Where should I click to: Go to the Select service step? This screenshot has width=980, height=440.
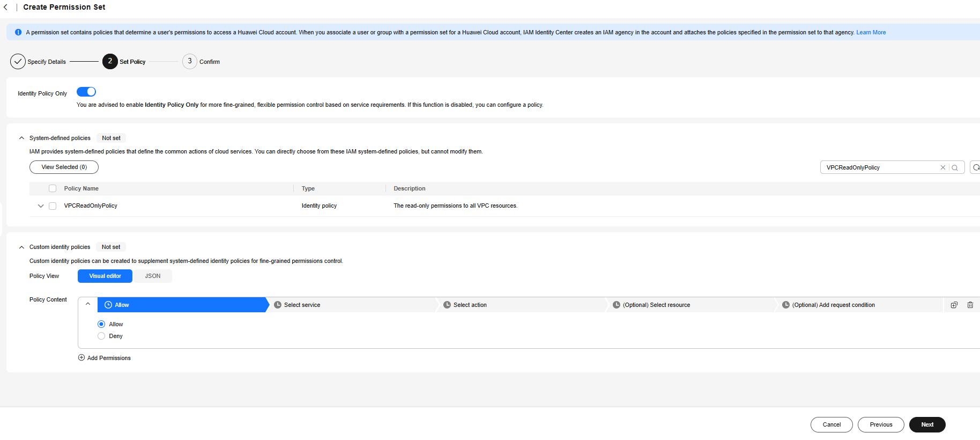302,305
